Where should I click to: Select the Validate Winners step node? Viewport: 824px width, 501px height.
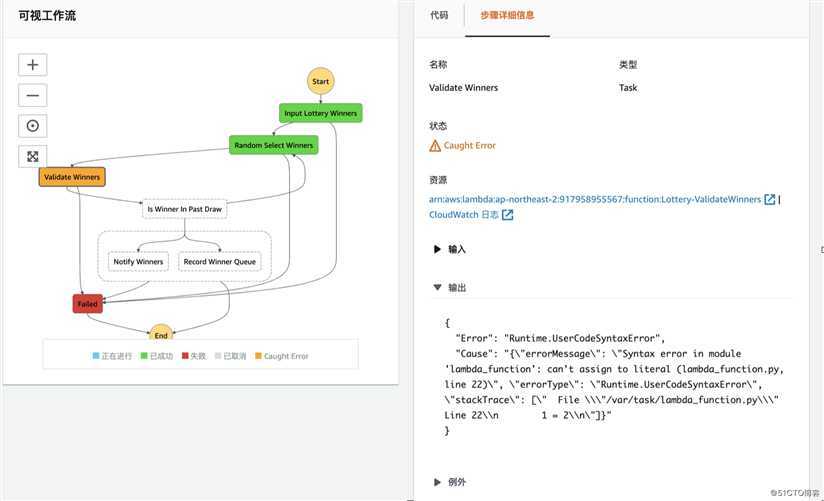(x=72, y=177)
